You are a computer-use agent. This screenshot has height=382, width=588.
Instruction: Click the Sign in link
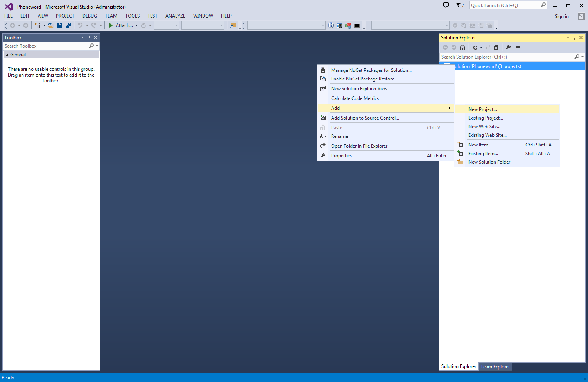[x=561, y=16]
